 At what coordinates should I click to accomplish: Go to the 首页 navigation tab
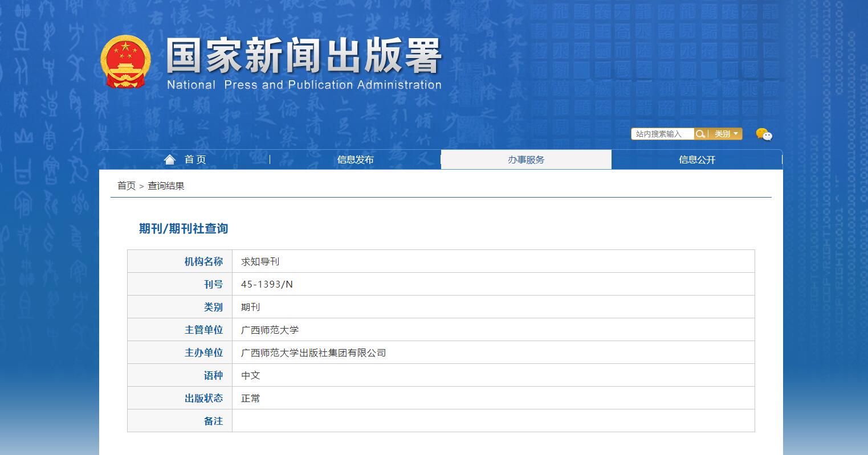tap(185, 159)
